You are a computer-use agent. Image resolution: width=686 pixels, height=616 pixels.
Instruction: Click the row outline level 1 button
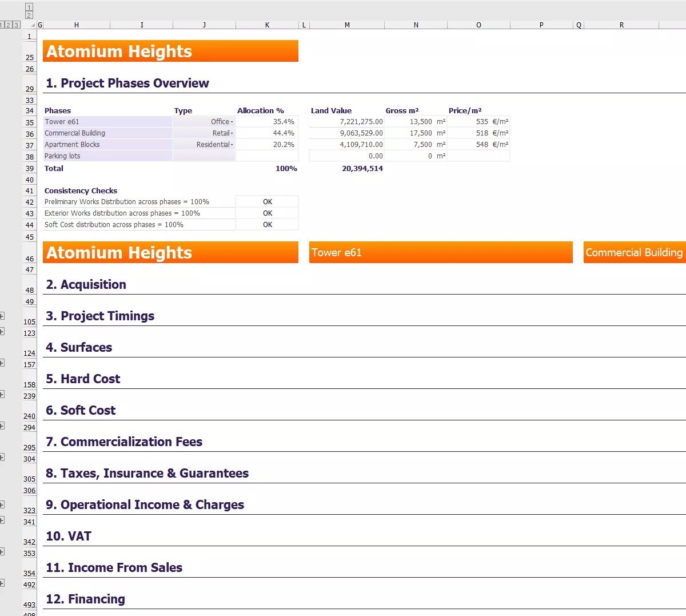coord(2,25)
